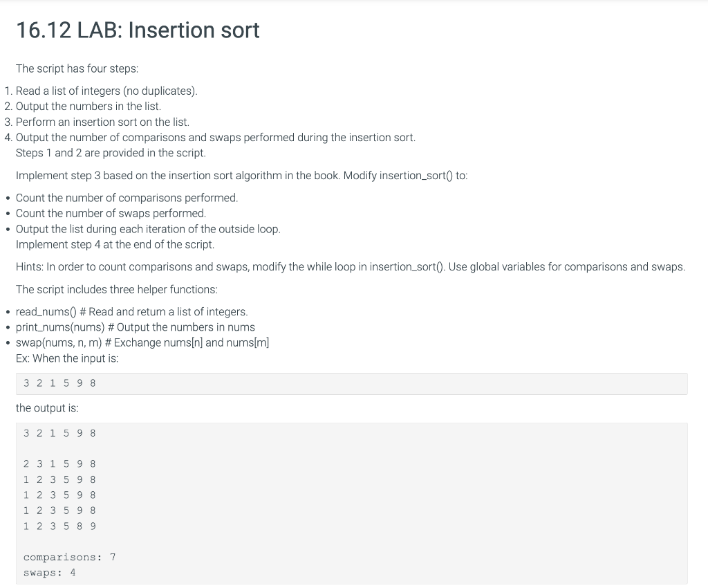Click 'Count the number of swaps performed' bullet
Image resolution: width=708 pixels, height=588 pixels.
tap(111, 213)
